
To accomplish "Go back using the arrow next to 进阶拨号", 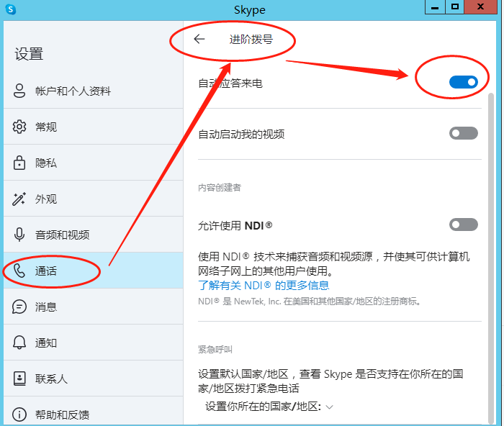I will (199, 39).
